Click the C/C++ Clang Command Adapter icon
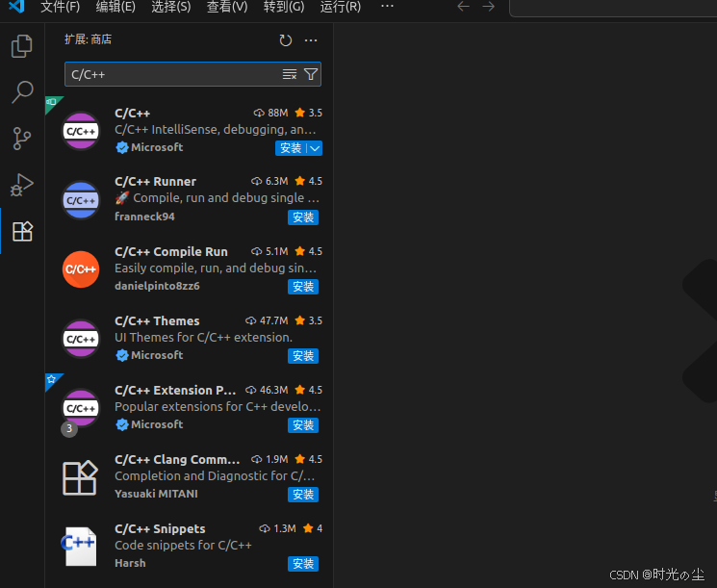This screenshot has width=717, height=588. pos(80,477)
